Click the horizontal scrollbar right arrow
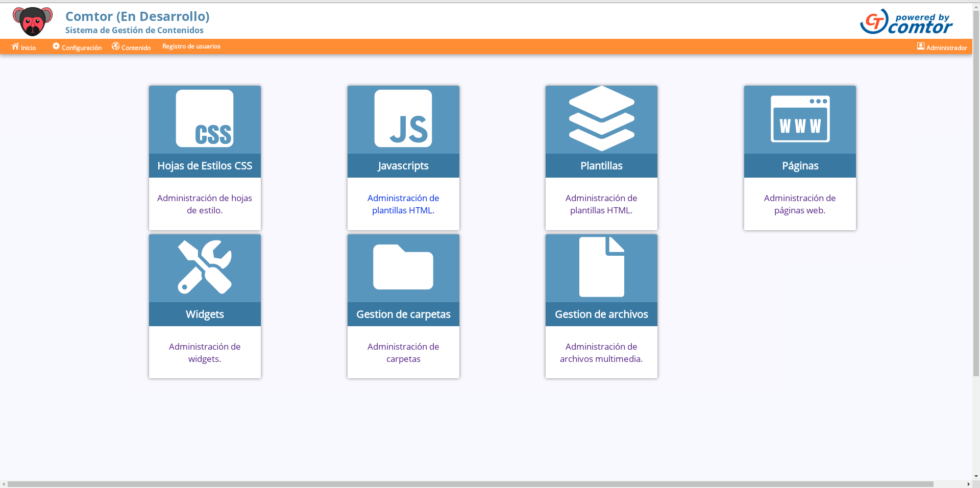The image size is (980, 488). point(968,484)
